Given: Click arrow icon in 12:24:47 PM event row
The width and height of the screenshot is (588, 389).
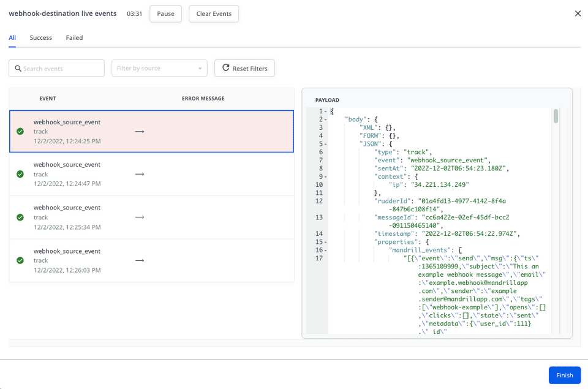Looking at the screenshot, I should (140, 174).
